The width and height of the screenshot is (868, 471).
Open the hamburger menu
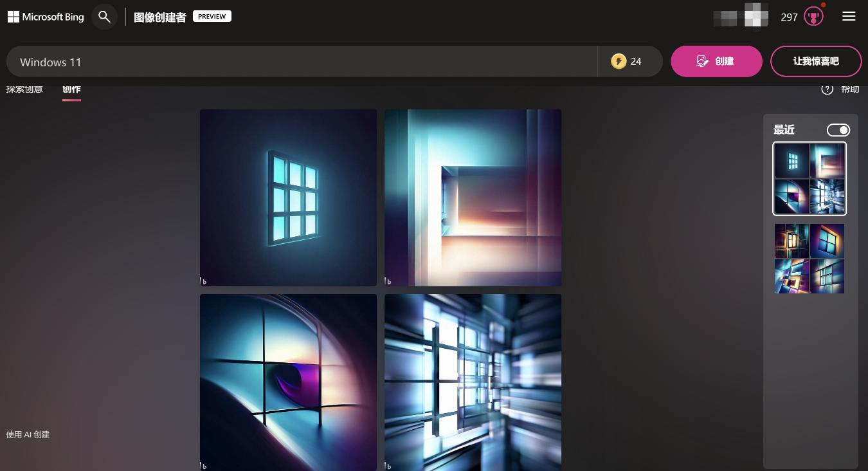[x=849, y=17]
